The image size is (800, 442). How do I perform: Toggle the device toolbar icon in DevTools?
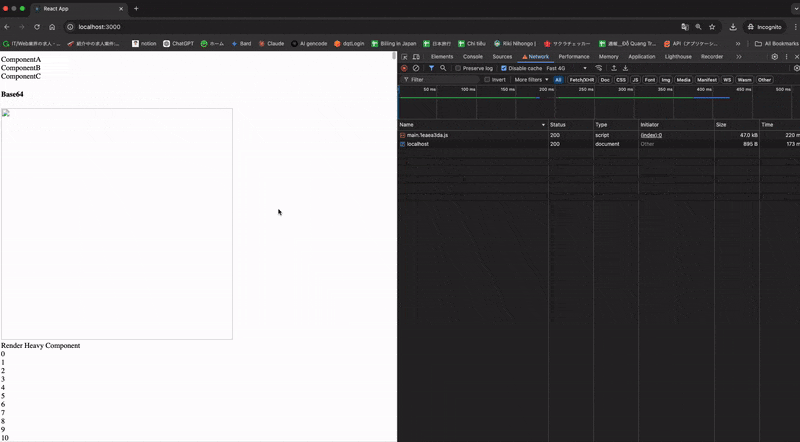(416, 57)
